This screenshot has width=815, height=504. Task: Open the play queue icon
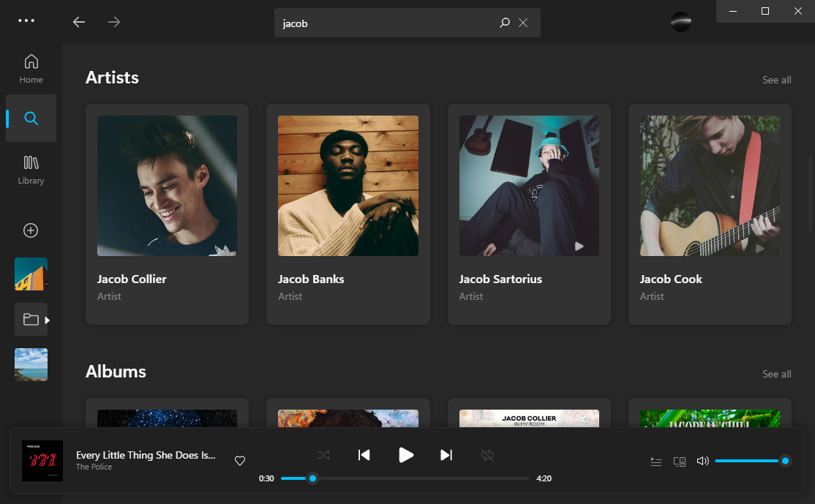click(656, 462)
